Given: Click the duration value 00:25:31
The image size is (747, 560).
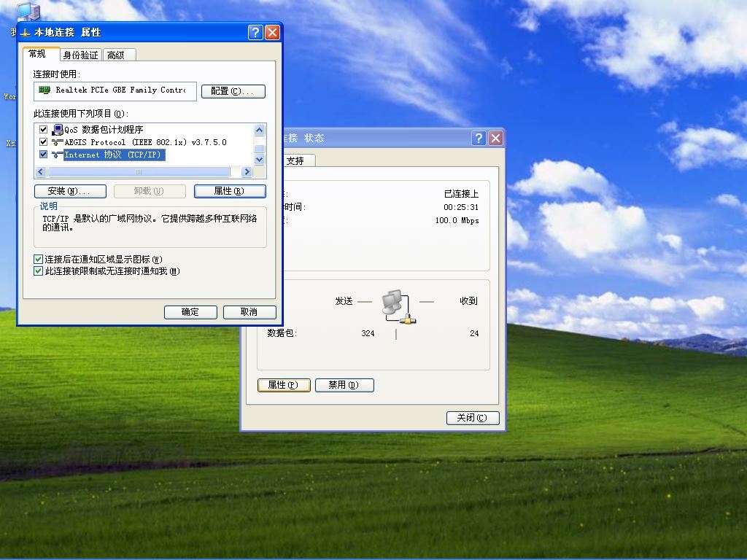Looking at the screenshot, I should 461,207.
